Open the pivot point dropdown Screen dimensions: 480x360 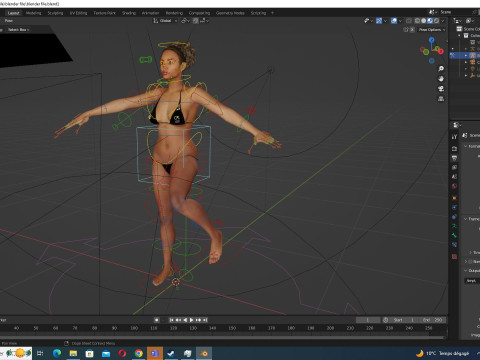185,21
